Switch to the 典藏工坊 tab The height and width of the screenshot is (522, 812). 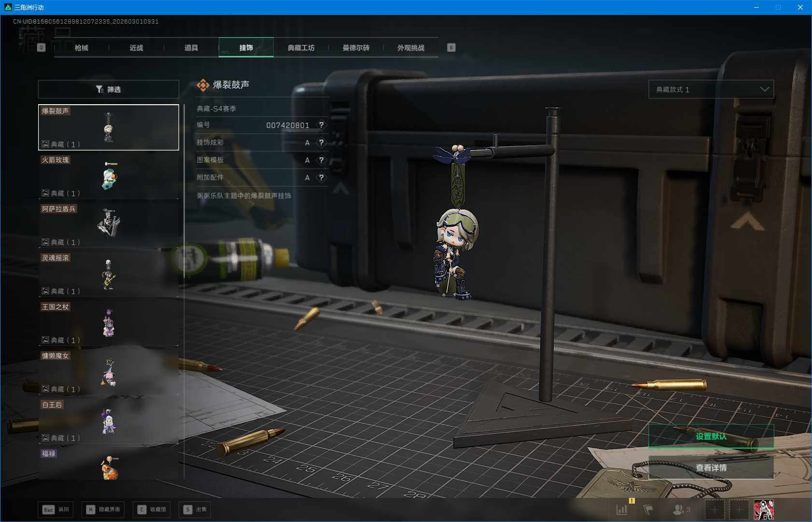click(301, 48)
